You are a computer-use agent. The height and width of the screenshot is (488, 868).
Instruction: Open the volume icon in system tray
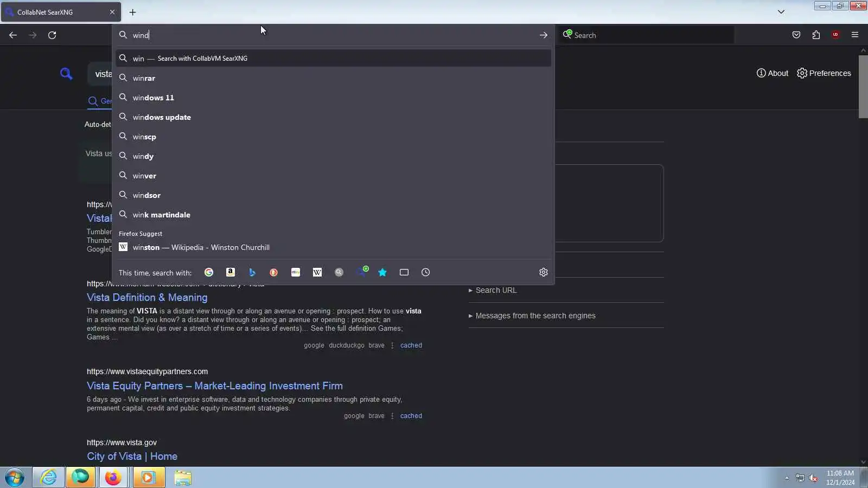pos(813,478)
